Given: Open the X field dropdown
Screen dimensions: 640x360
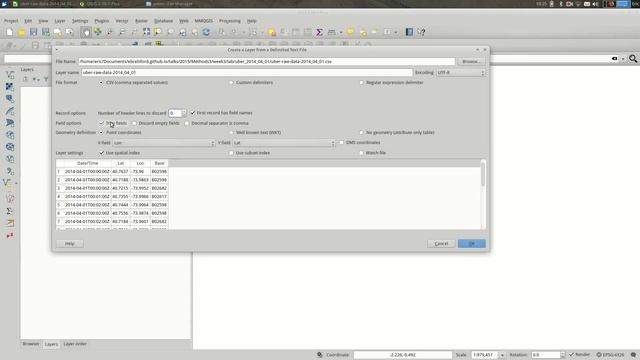Looking at the screenshot, I should [164, 143].
